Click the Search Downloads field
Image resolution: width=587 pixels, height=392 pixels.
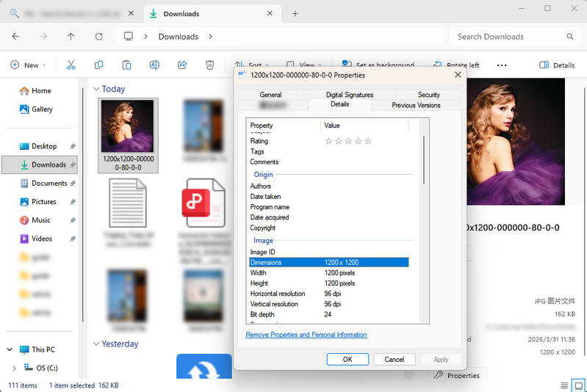[x=507, y=36]
